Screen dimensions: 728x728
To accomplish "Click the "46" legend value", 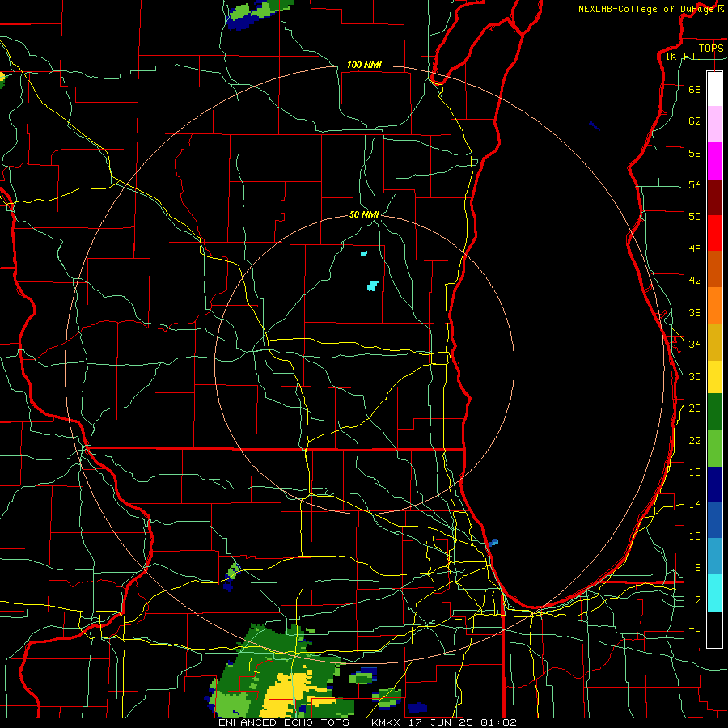I will point(695,249).
